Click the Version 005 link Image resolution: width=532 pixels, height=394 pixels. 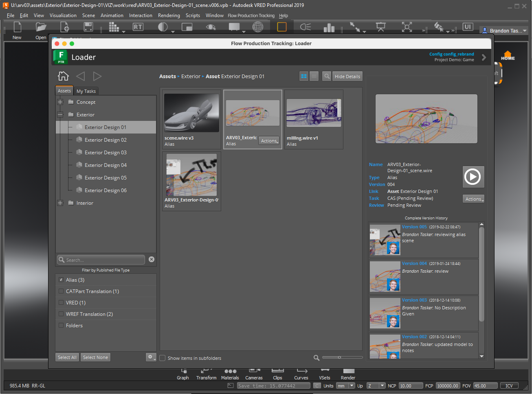pyautogui.click(x=414, y=227)
